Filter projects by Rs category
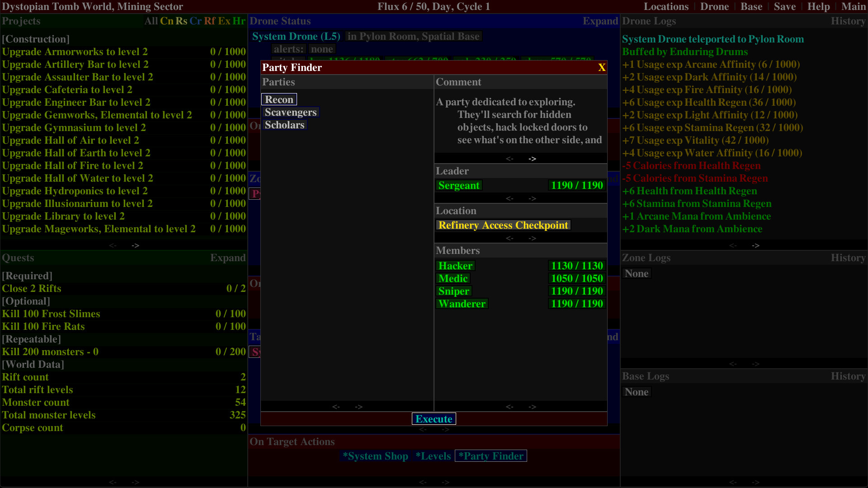The image size is (868, 488). 181,21
